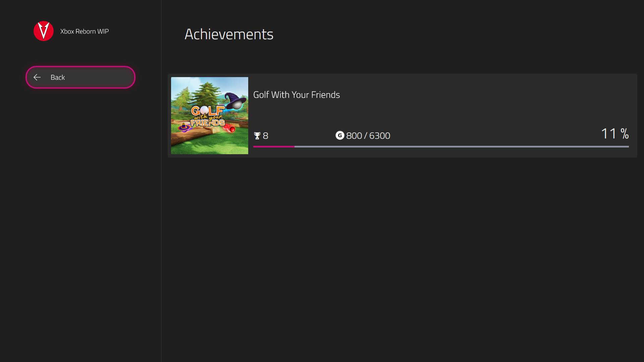Click the unlocked achievements count 8

266,136
